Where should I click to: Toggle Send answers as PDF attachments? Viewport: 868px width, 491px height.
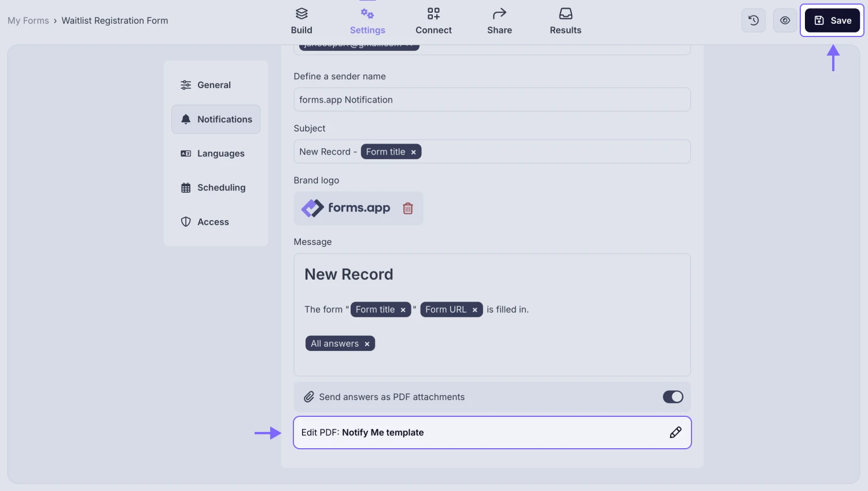[672, 397]
